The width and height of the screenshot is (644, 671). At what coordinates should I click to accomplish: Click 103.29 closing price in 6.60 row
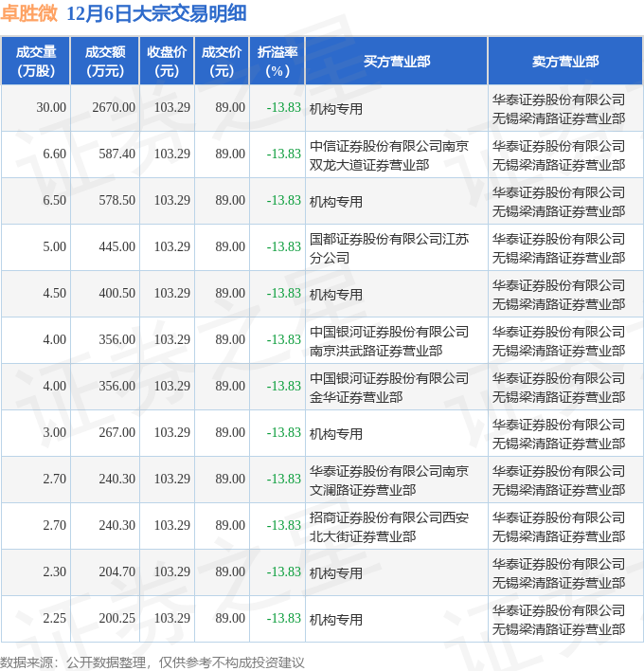(x=172, y=154)
